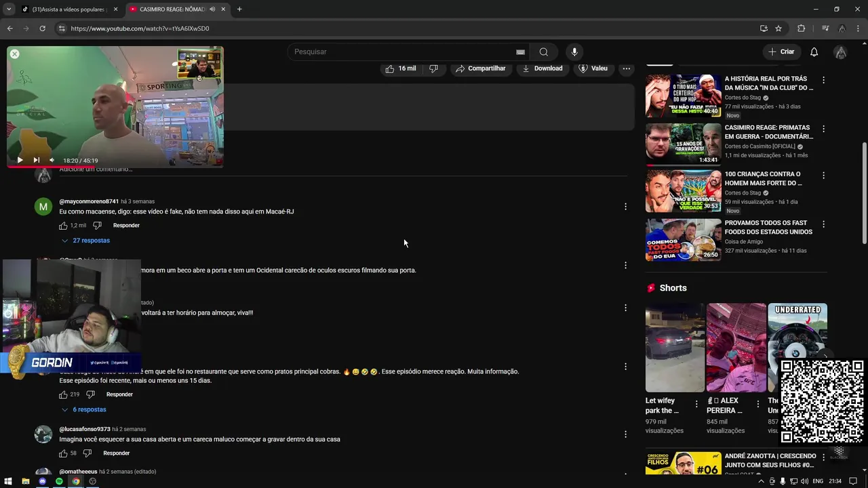Screen dimensions: 868x488
Task: Open menu for PROVAMOS TODOS OS FAST FOODS
Action: [x=824, y=224]
